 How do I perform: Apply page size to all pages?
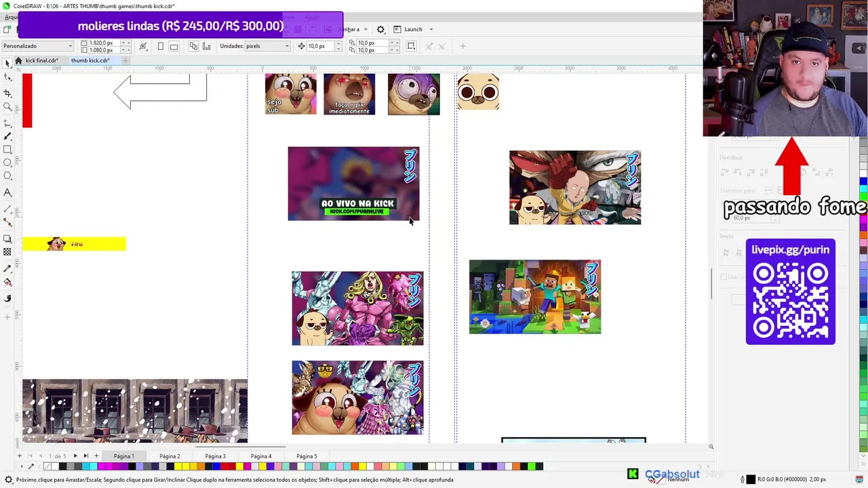pyautogui.click(x=193, y=46)
